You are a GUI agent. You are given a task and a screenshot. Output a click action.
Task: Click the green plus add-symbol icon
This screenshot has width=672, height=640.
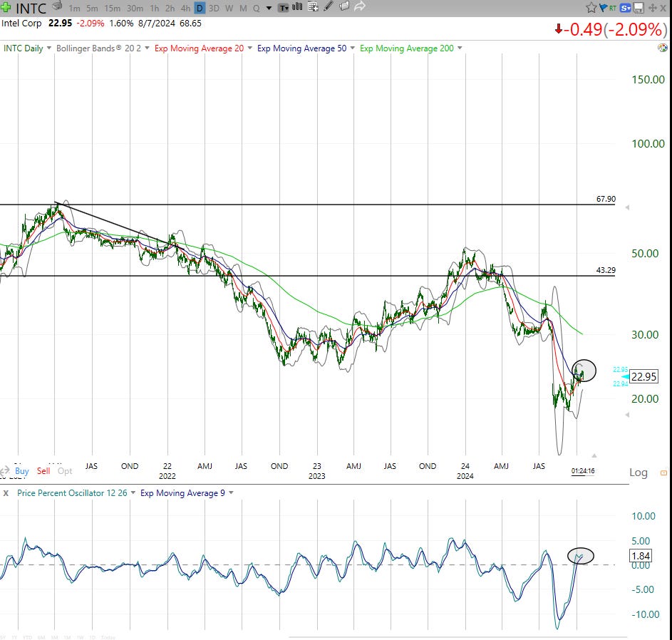(x=6, y=7)
